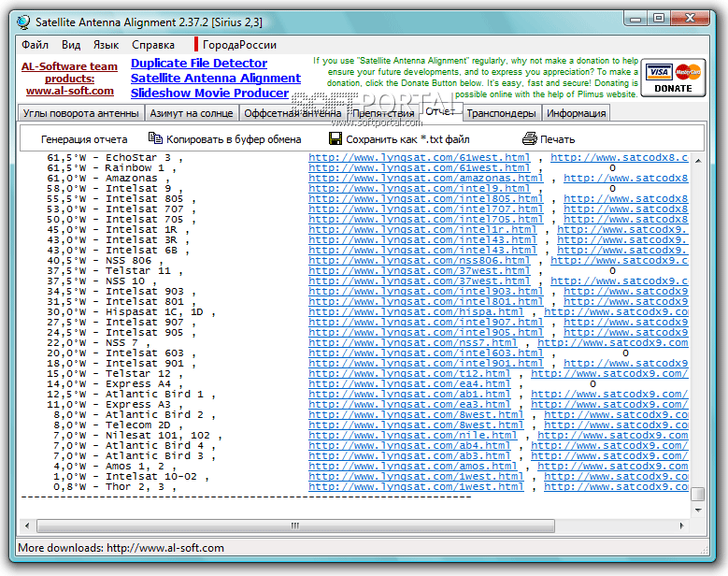Click text '1,0°W - Intelsat 10-02'
The width and height of the screenshot is (728, 576).
coord(125,476)
